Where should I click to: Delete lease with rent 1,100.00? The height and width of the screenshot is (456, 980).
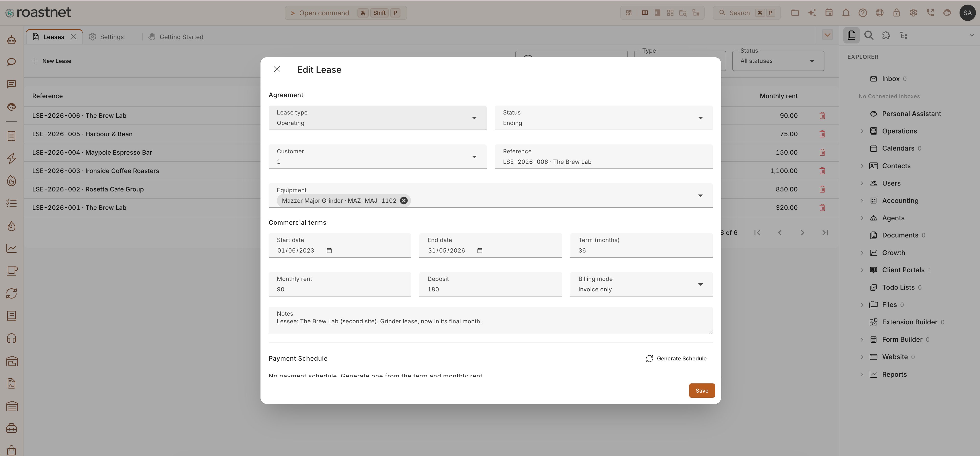coord(822,171)
